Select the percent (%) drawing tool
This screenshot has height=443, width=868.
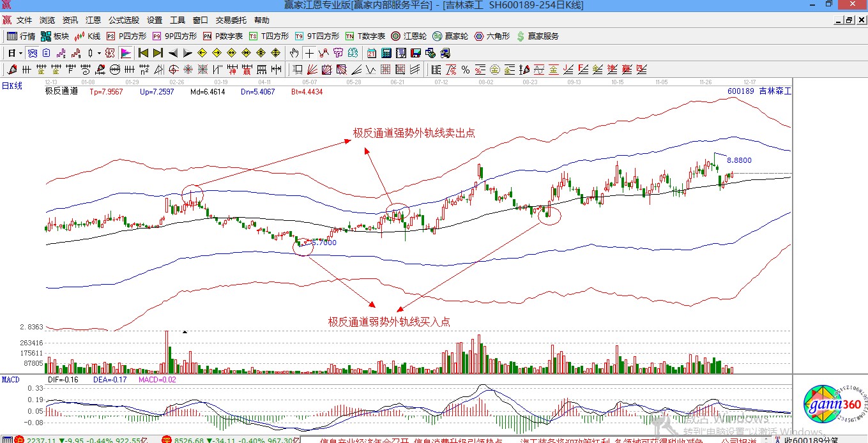click(466, 70)
